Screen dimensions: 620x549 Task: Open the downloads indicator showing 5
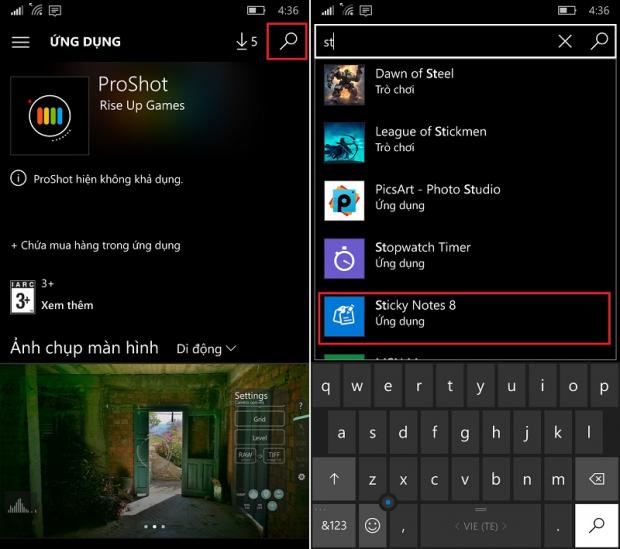pos(246,42)
